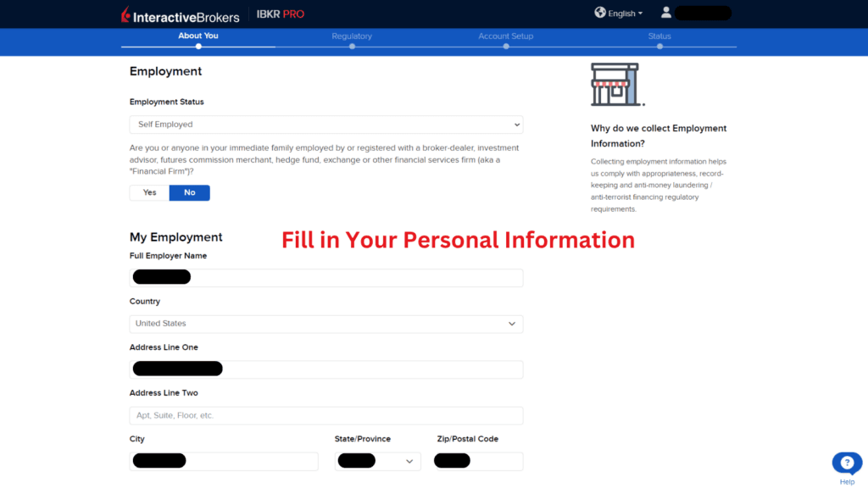Click the user profile icon
The image size is (868, 488).
(665, 12)
